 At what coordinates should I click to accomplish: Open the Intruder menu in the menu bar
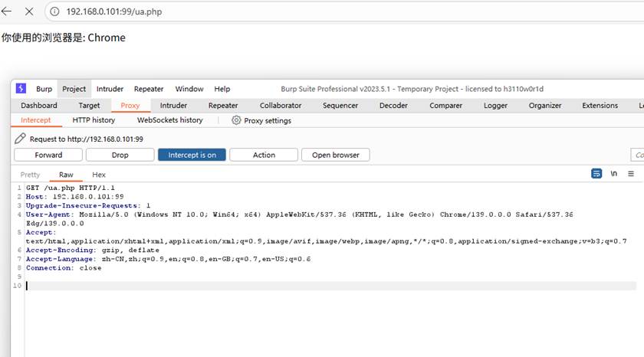[110, 89]
